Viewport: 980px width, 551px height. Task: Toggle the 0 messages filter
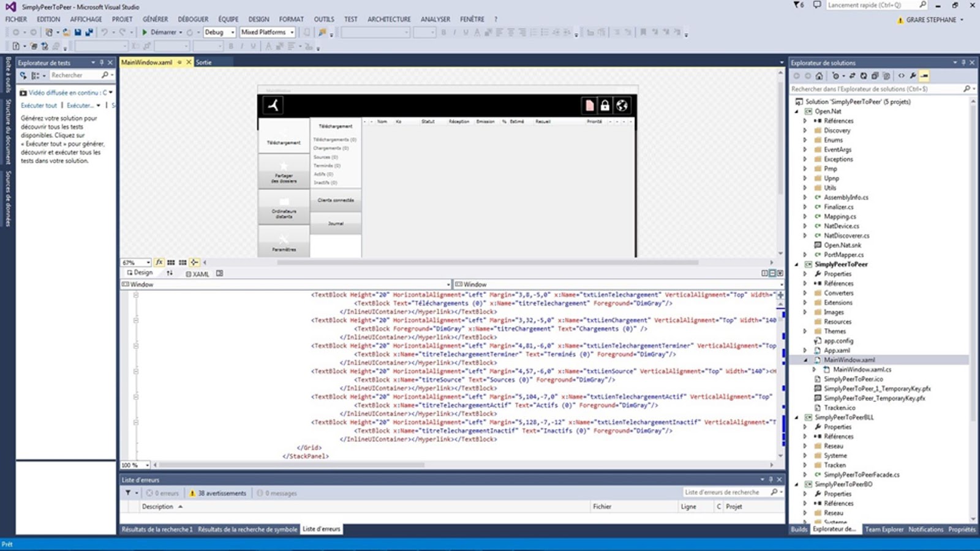(x=276, y=493)
